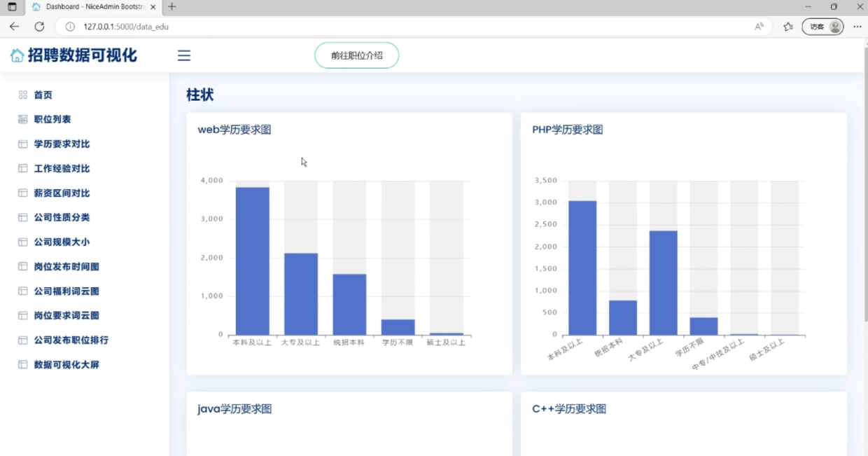Switch to the Dashboard - NiceAdmin browser tab

[x=84, y=7]
